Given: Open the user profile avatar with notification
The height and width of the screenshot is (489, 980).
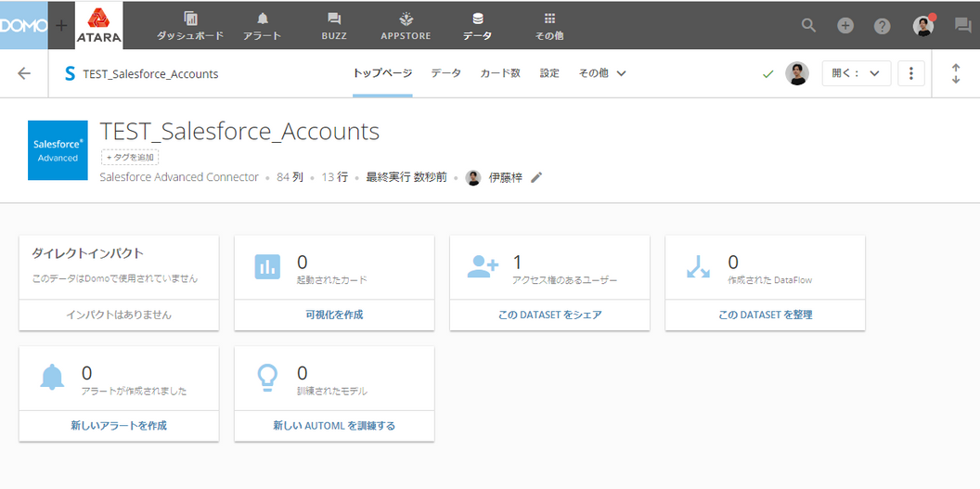Looking at the screenshot, I should (923, 26).
